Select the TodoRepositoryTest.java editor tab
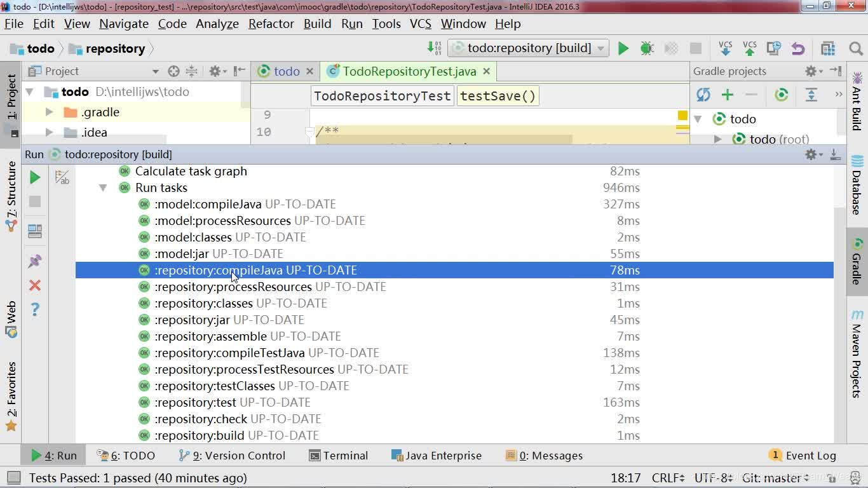 [409, 71]
